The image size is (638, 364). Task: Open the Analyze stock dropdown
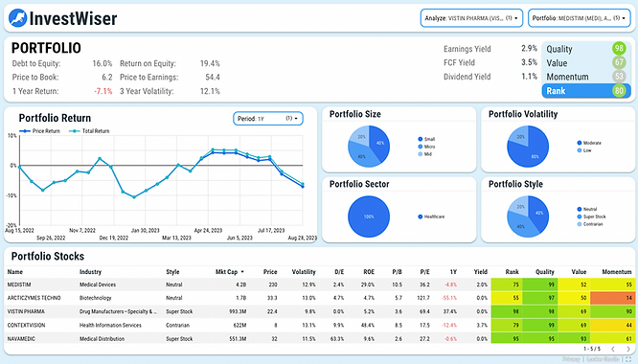[x=471, y=18]
